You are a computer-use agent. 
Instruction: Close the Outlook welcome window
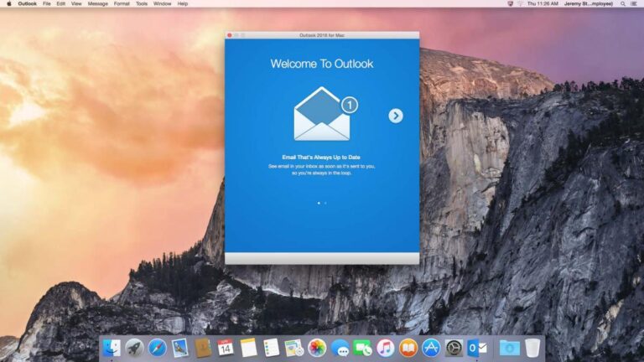click(230, 35)
